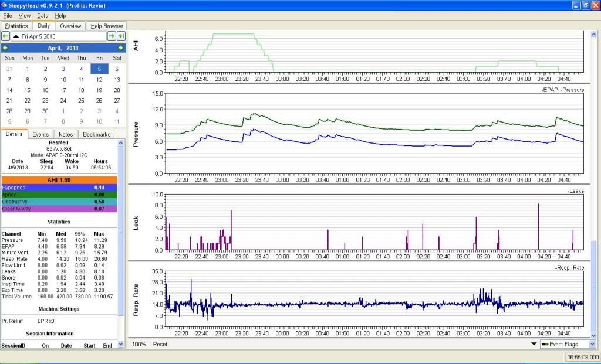This screenshot has height=364, width=601.
Task: Select the Events tab
Action: 40,134
